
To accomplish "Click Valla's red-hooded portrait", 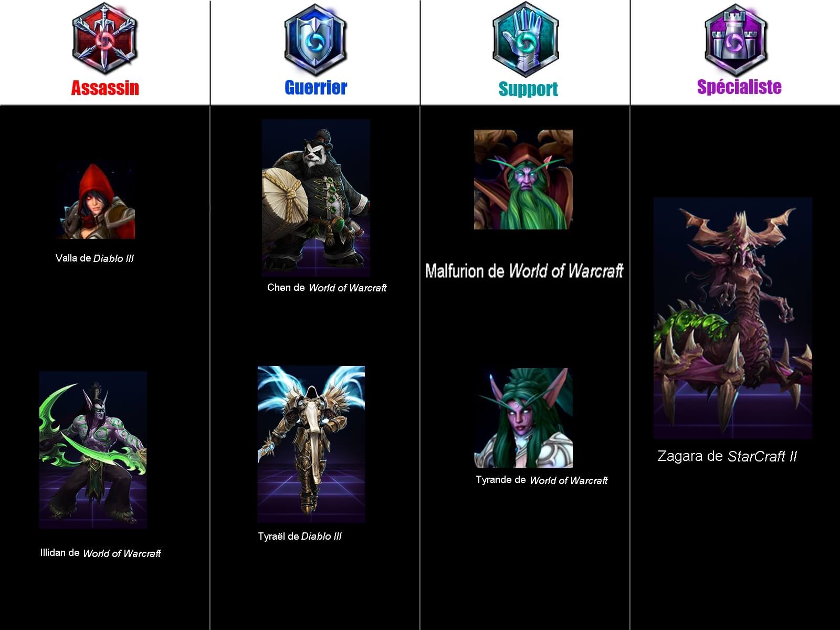I will [97, 201].
